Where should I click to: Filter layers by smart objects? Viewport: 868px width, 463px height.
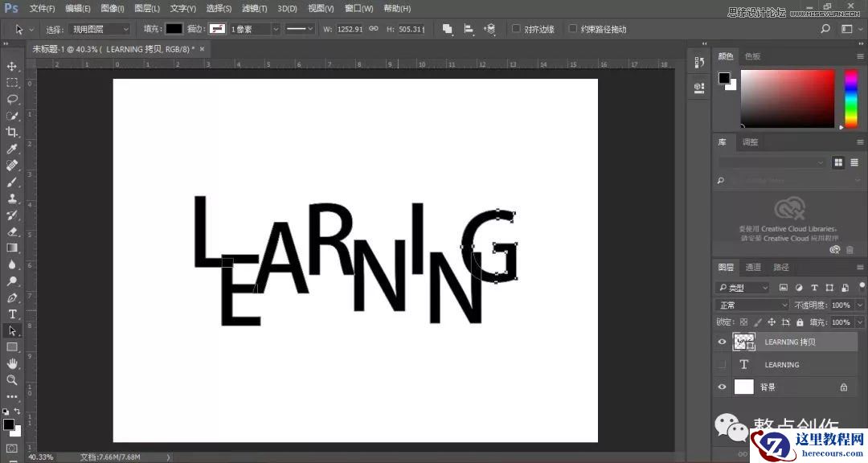pos(845,288)
